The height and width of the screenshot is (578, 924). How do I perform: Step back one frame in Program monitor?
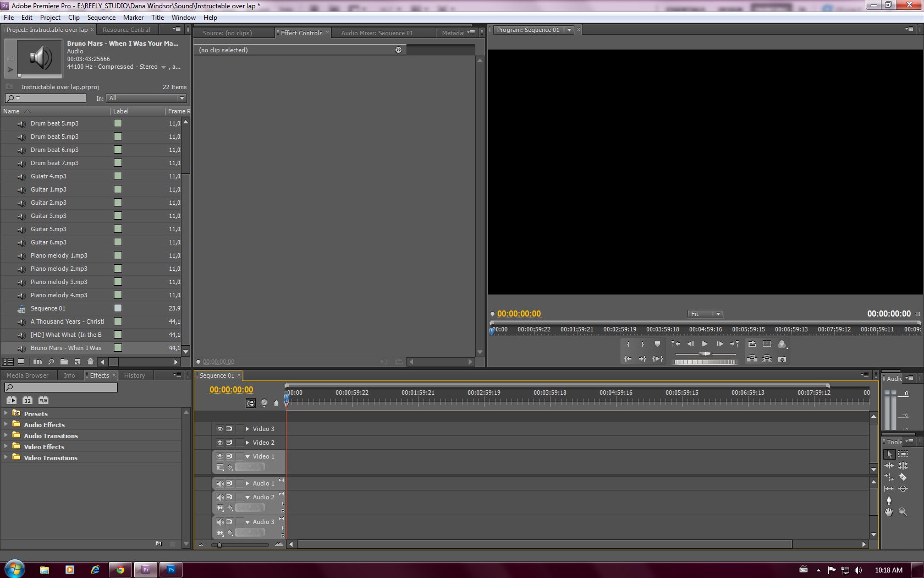[x=690, y=344]
